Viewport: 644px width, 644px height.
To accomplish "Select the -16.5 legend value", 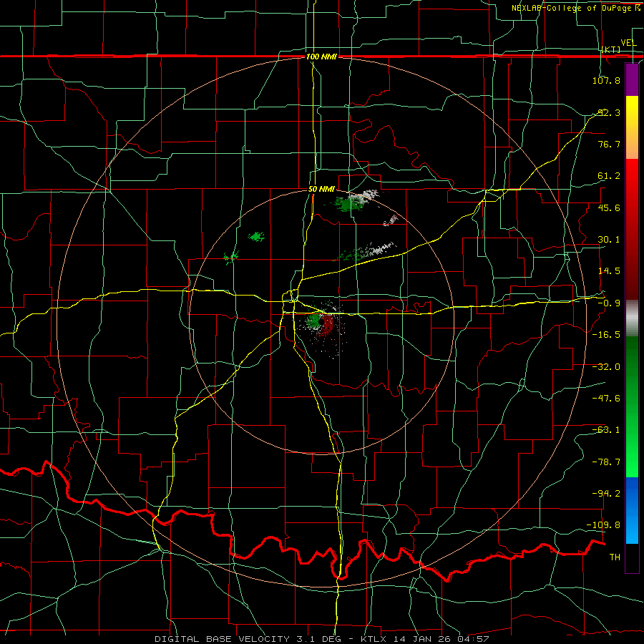I will click(606, 335).
